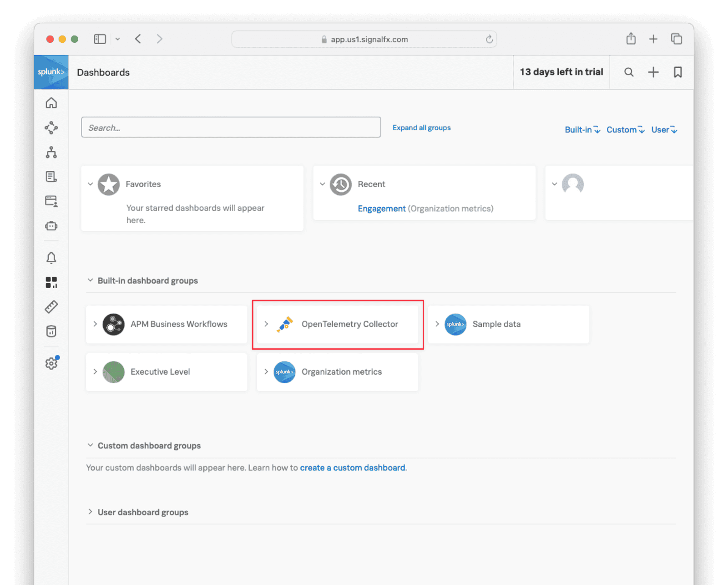Open Data Management cylinder icon
The image size is (728, 585).
[51, 331]
